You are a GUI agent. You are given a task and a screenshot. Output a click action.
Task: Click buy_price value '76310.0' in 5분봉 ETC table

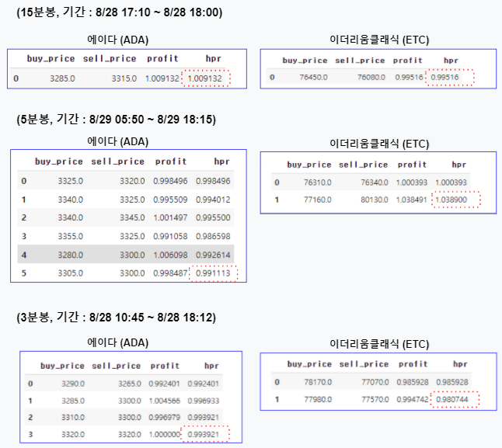pos(318,182)
